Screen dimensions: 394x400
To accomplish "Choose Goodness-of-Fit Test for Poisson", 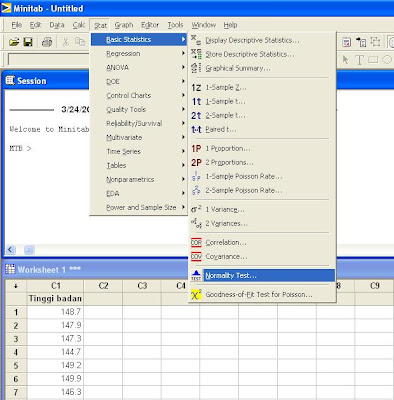I will pos(262,294).
